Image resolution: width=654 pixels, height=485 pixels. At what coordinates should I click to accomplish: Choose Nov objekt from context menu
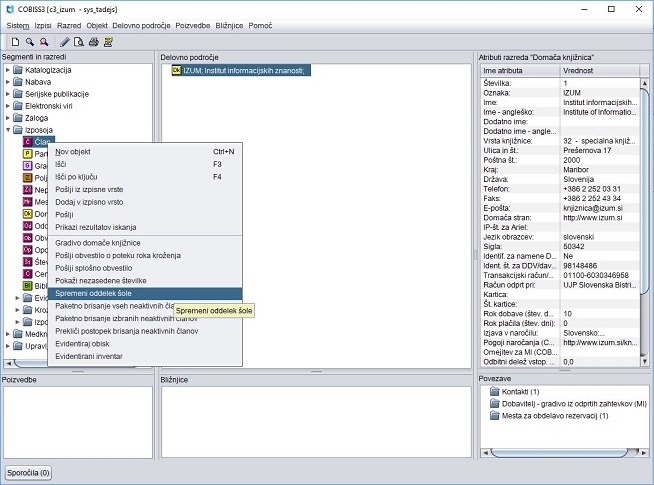[145, 152]
